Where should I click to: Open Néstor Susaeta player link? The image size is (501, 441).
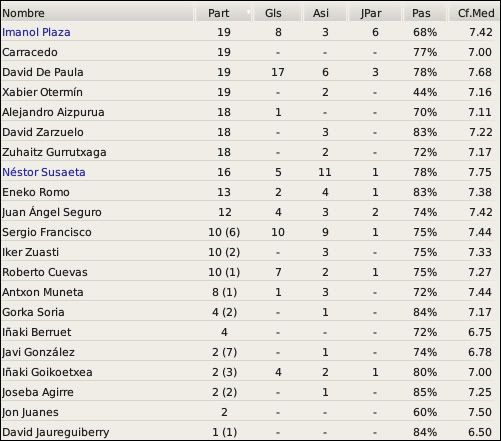[x=44, y=172]
